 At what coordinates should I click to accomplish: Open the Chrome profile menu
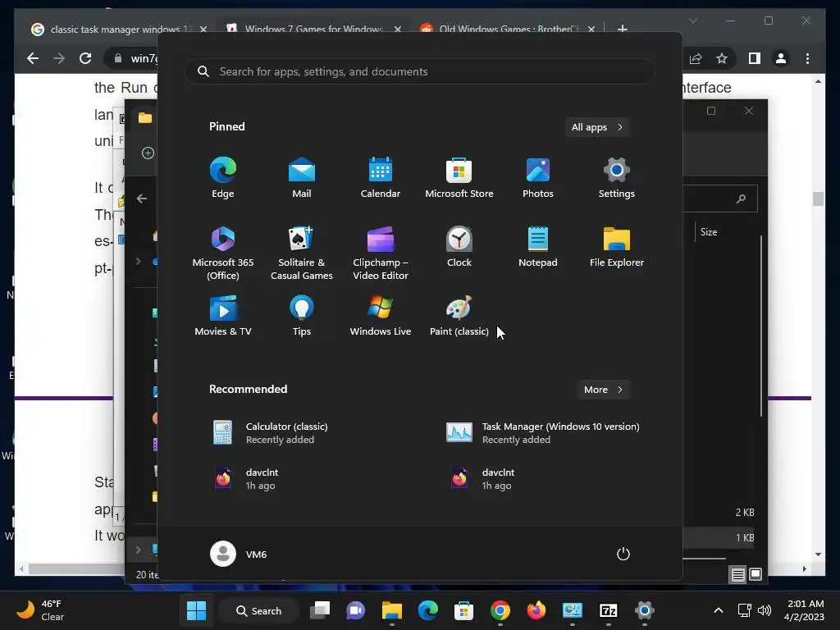[x=781, y=58]
